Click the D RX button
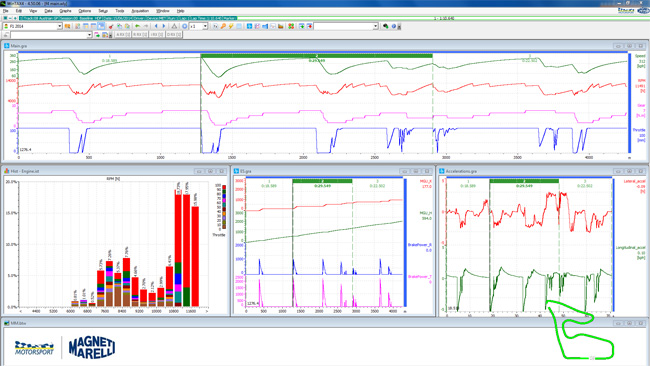The width and height of the screenshot is (650, 366). tap(173, 35)
